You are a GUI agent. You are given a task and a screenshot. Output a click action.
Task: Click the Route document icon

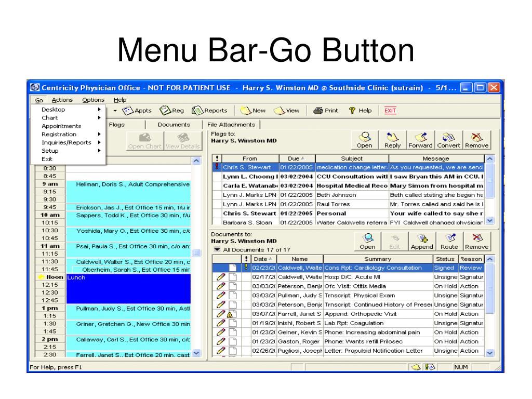click(449, 242)
